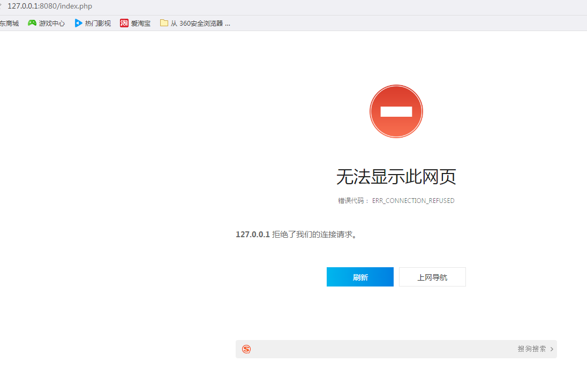Click the blue 刷新 button

360,277
